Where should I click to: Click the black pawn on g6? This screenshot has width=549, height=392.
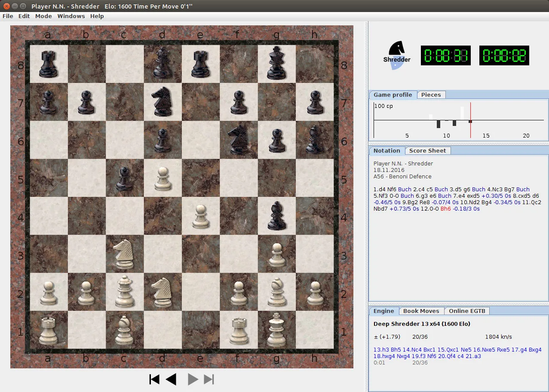click(x=276, y=140)
